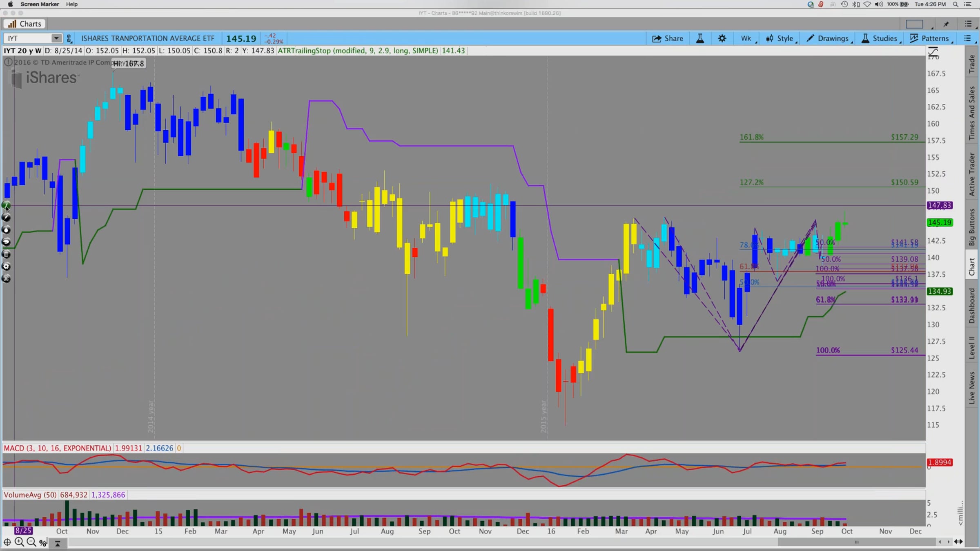Toggle the lower subgraphs collapse arrow
Viewport: 980px width, 551px height.
point(58,543)
